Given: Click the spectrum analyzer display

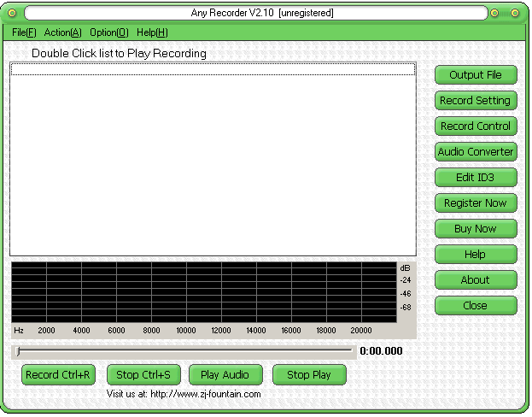Looking at the screenshot, I should click(x=204, y=292).
